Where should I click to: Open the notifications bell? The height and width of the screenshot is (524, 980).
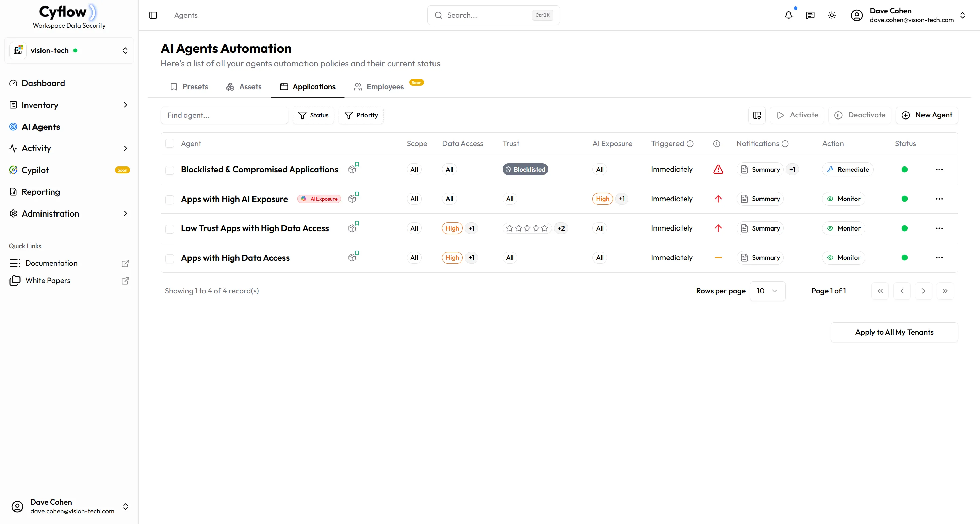[x=789, y=15]
